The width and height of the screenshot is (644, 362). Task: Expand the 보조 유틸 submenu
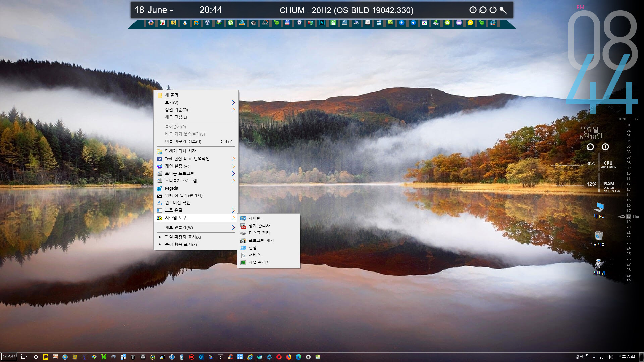point(196,210)
